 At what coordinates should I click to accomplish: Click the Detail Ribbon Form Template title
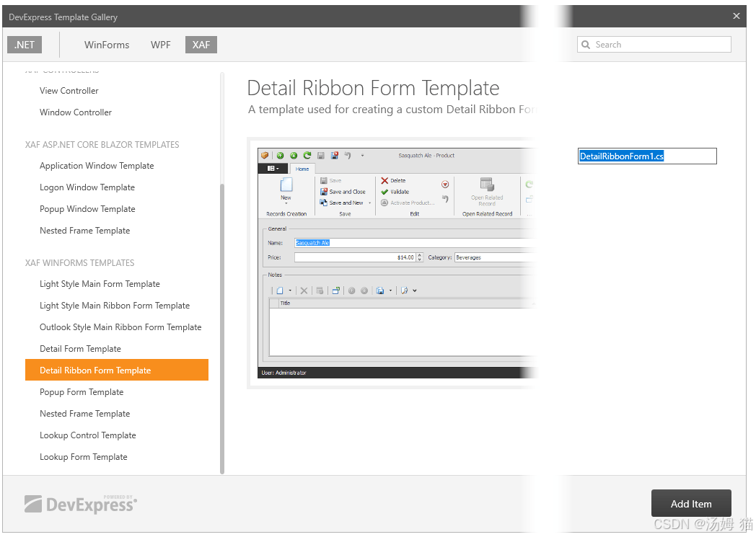[373, 88]
